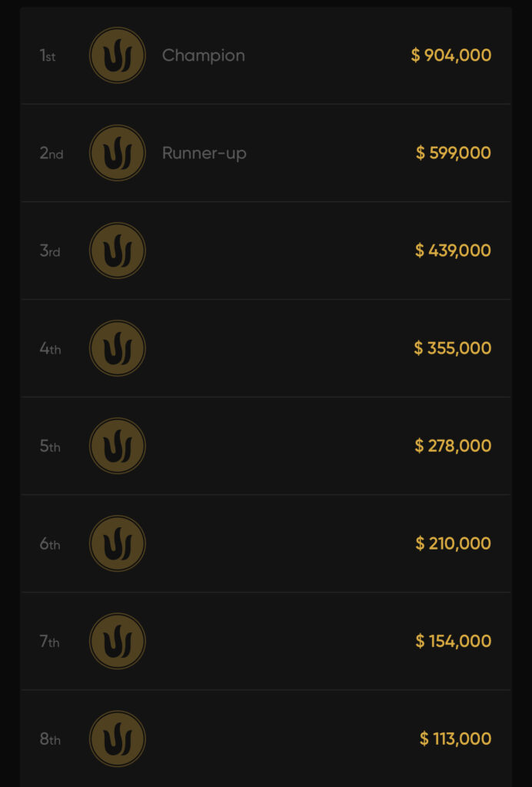This screenshot has width=532, height=787.
Task: Click the 8th rank position label
Action: point(50,739)
